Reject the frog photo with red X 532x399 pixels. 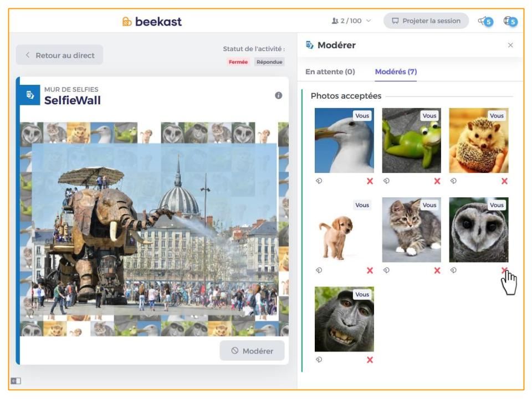(437, 181)
